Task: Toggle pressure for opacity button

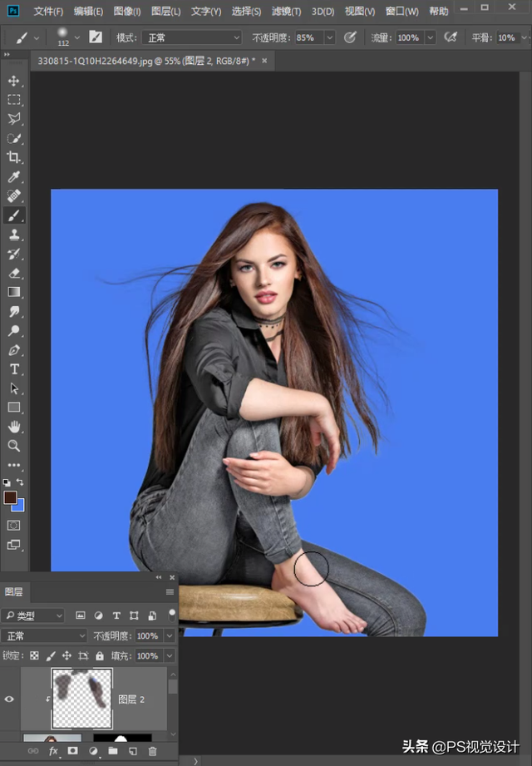Action: 350,37
